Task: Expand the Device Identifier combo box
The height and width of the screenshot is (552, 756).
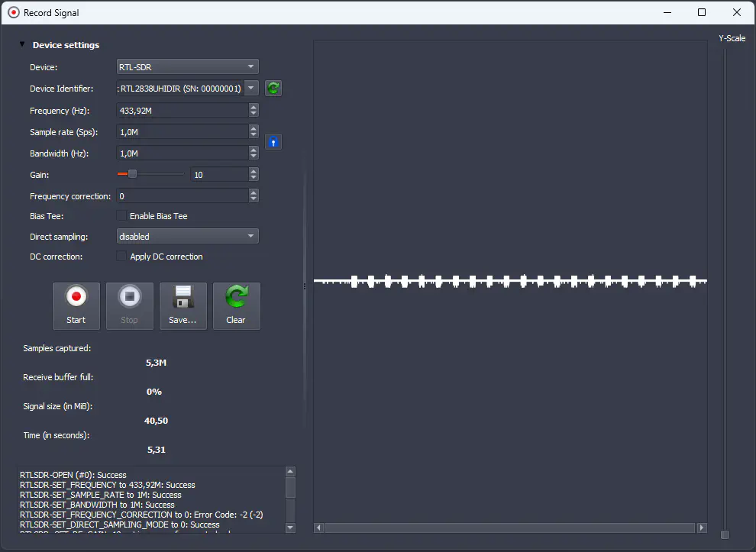Action: coord(251,89)
